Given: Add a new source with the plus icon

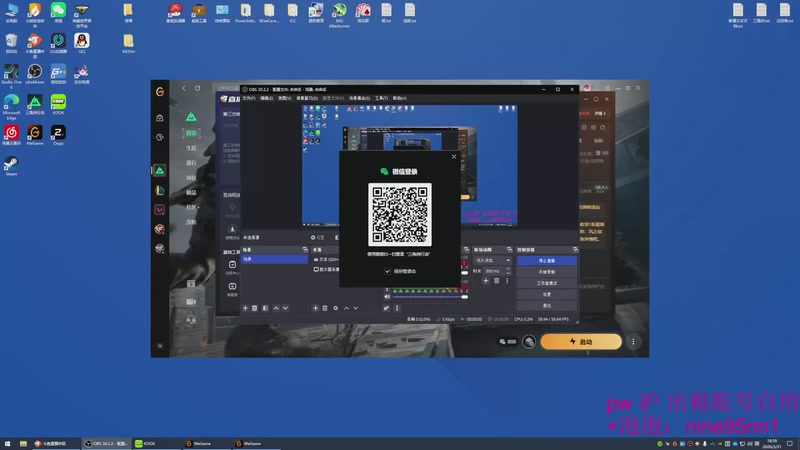Looking at the screenshot, I should click(x=315, y=308).
